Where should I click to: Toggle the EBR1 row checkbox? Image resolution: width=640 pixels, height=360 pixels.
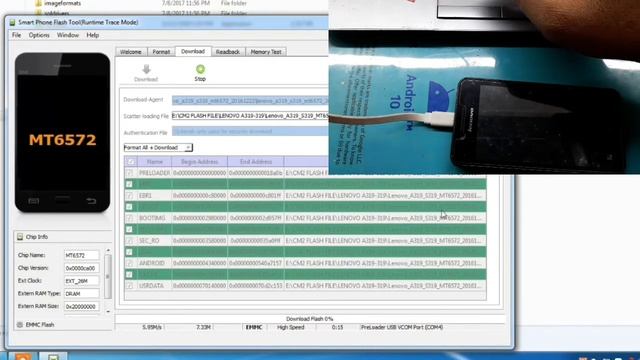tap(129, 196)
